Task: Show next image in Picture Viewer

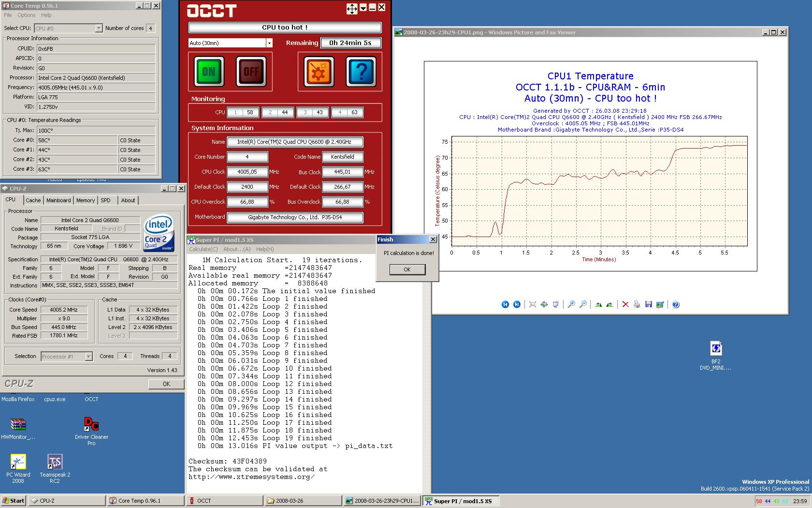Action: pos(517,304)
